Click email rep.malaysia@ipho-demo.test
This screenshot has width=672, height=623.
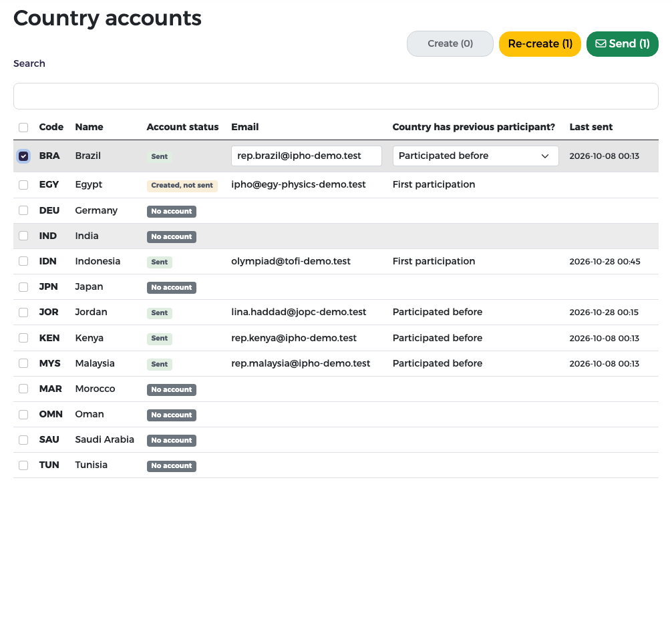click(301, 363)
